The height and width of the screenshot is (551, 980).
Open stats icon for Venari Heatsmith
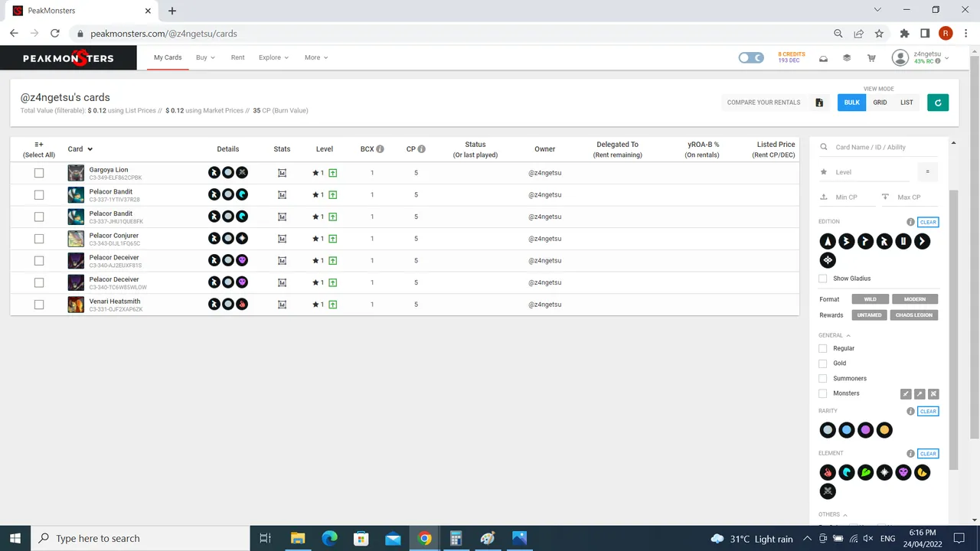point(282,305)
